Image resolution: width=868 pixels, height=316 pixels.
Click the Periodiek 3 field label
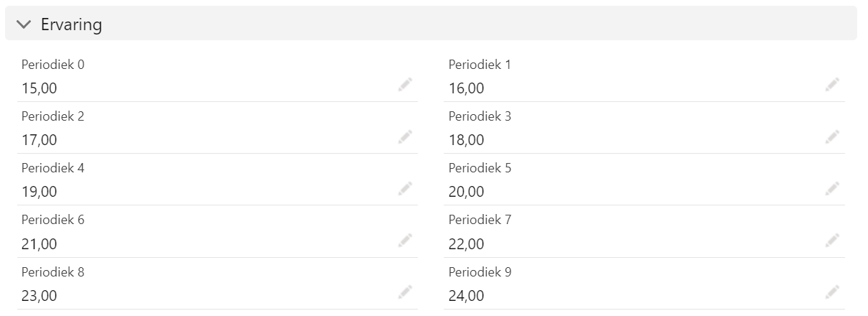pos(480,116)
